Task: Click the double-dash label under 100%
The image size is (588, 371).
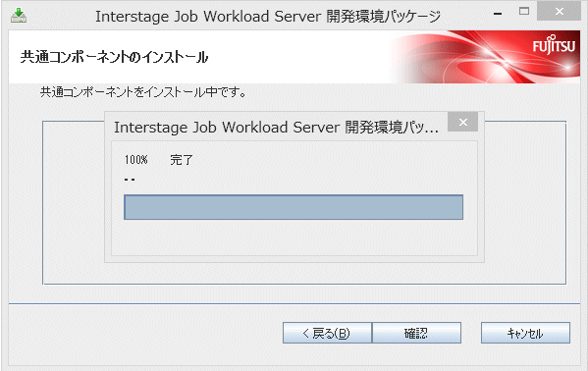Action: click(x=130, y=180)
